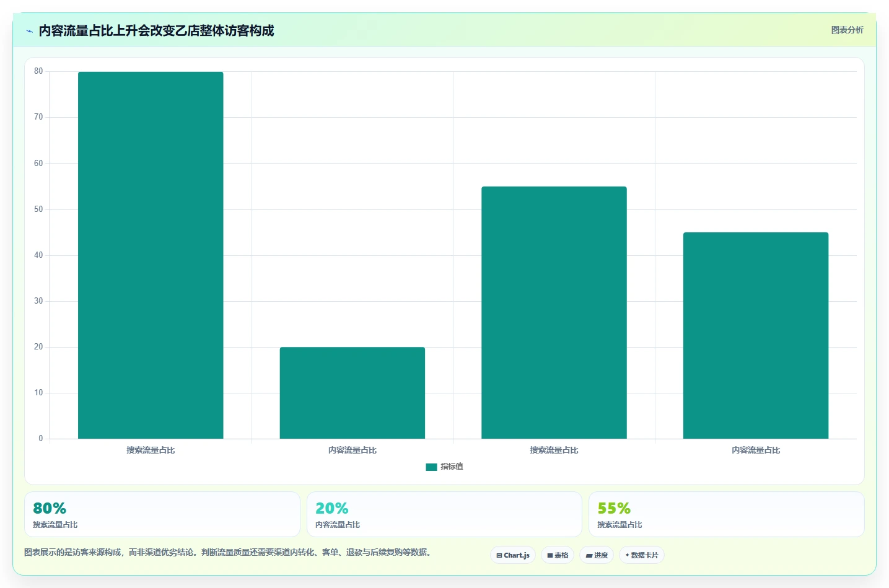Click the 80% card value

[50, 508]
